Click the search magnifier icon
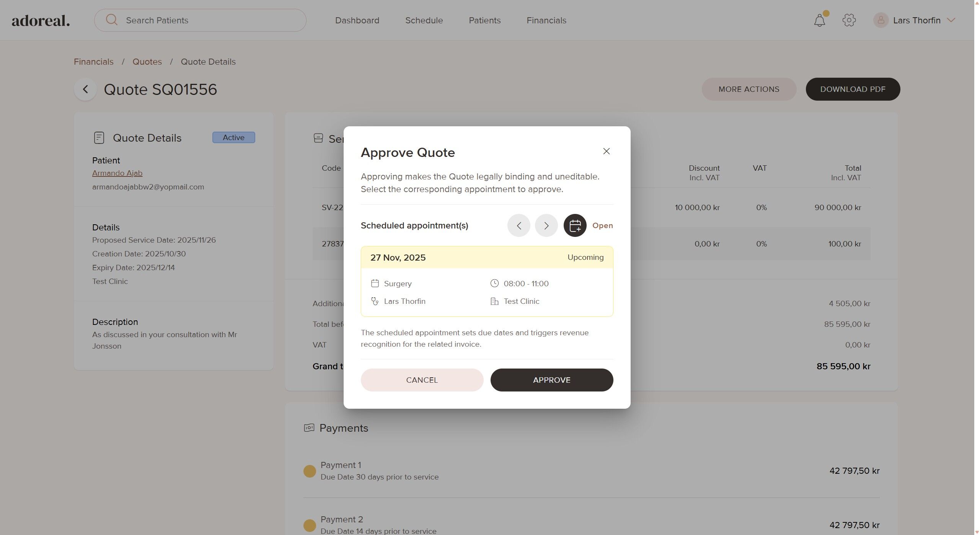 (112, 20)
